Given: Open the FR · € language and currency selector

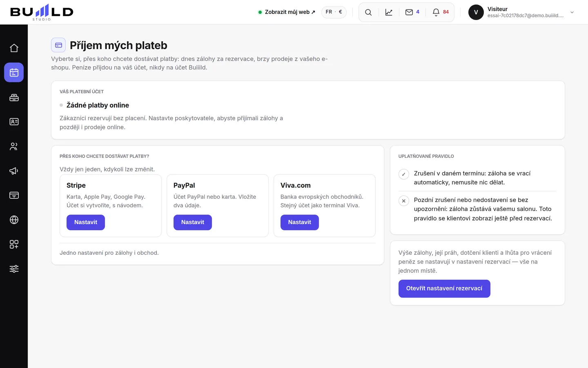Looking at the screenshot, I should (334, 12).
